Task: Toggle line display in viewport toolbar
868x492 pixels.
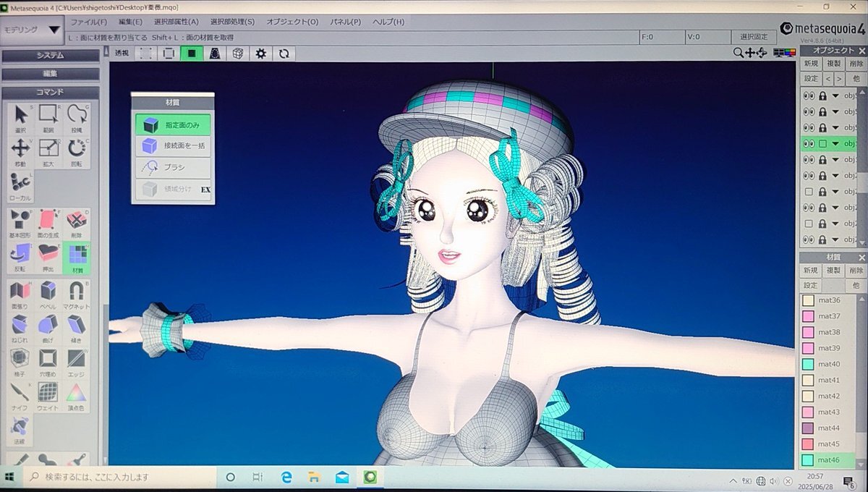Action: (169, 53)
